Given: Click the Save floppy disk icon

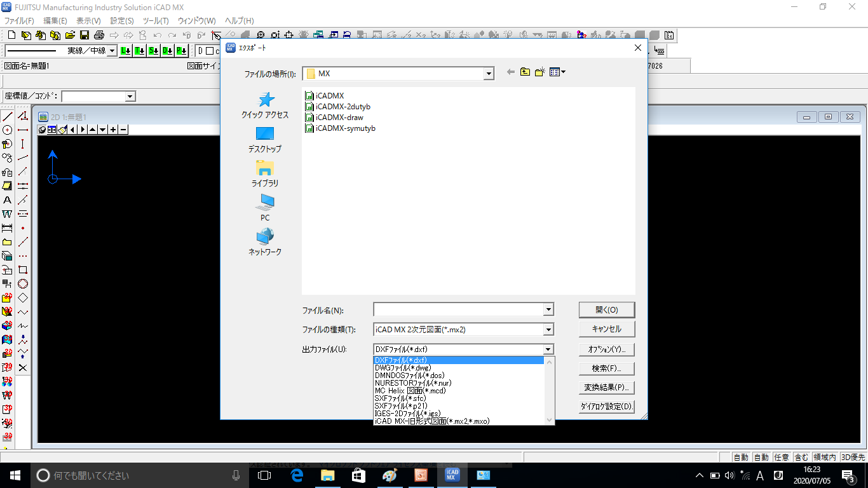Looking at the screenshot, I should coord(85,35).
